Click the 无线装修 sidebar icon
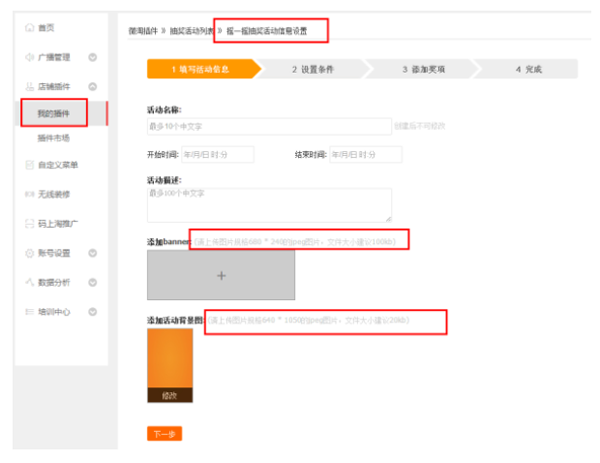The width and height of the screenshot is (600, 463). tap(29, 194)
